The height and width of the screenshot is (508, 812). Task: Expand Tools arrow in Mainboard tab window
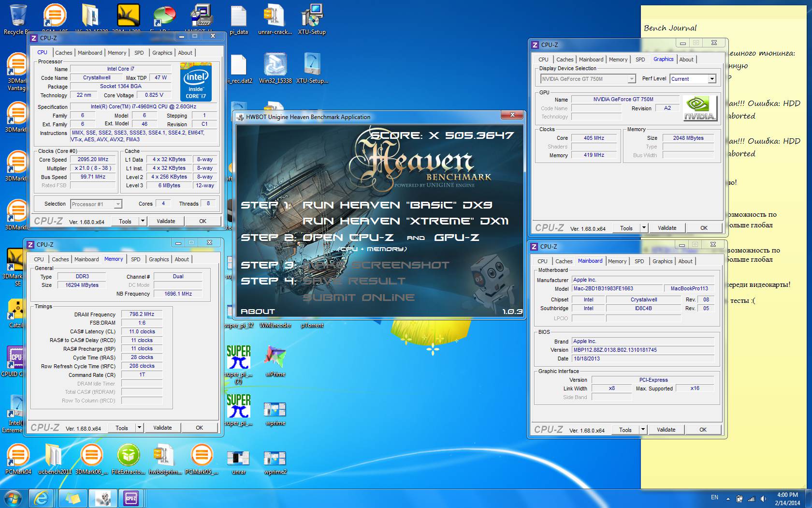643,430
